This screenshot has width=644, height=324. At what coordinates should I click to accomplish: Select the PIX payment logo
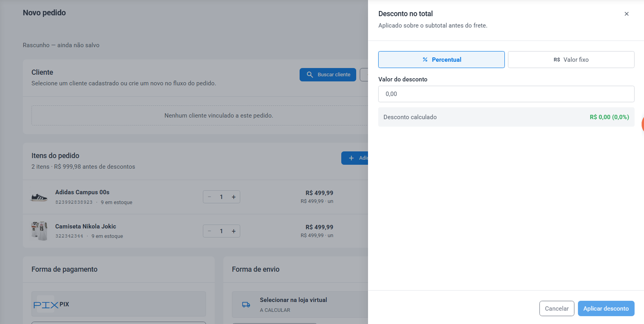click(x=46, y=304)
